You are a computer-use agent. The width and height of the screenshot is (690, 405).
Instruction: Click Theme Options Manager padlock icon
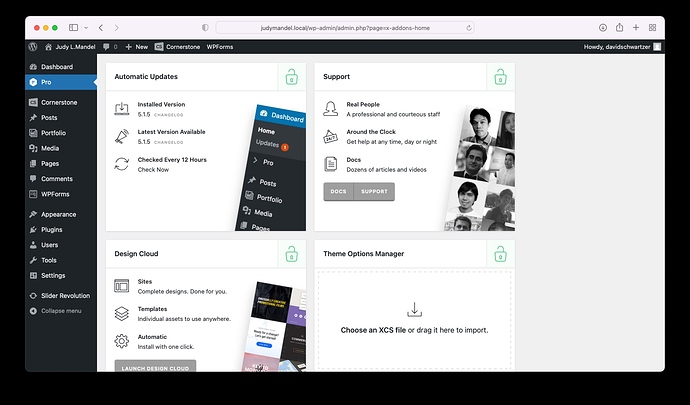coord(500,254)
